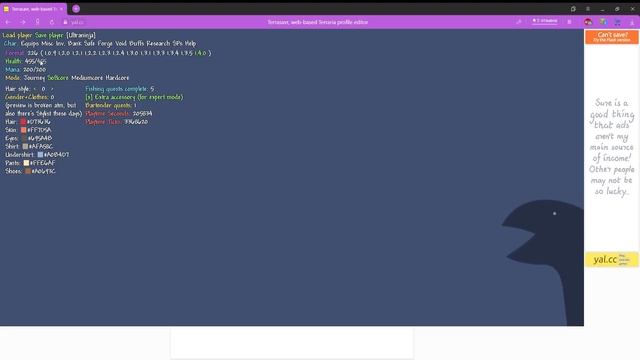This screenshot has height=360, width=640.
Task: Open the Undershirt color swatch
Action: (x=40, y=155)
